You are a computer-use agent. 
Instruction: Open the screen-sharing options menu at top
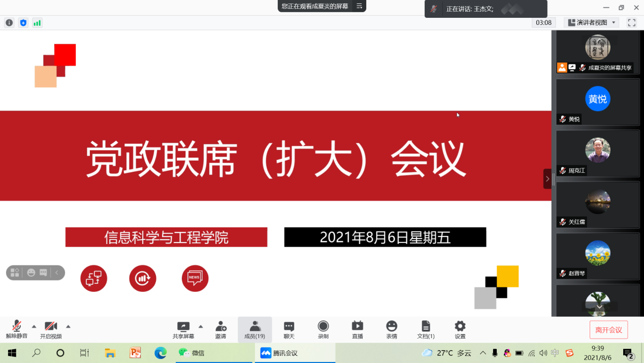pos(359,6)
